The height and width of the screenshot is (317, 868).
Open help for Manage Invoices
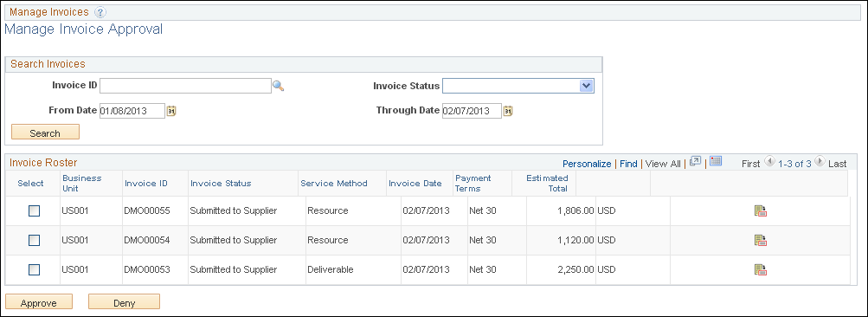click(x=100, y=11)
